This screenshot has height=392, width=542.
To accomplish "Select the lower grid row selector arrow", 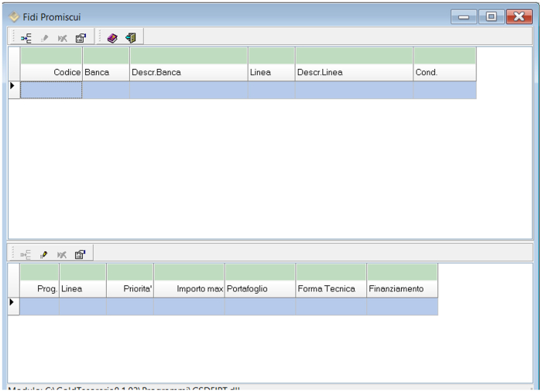I will tap(13, 302).
